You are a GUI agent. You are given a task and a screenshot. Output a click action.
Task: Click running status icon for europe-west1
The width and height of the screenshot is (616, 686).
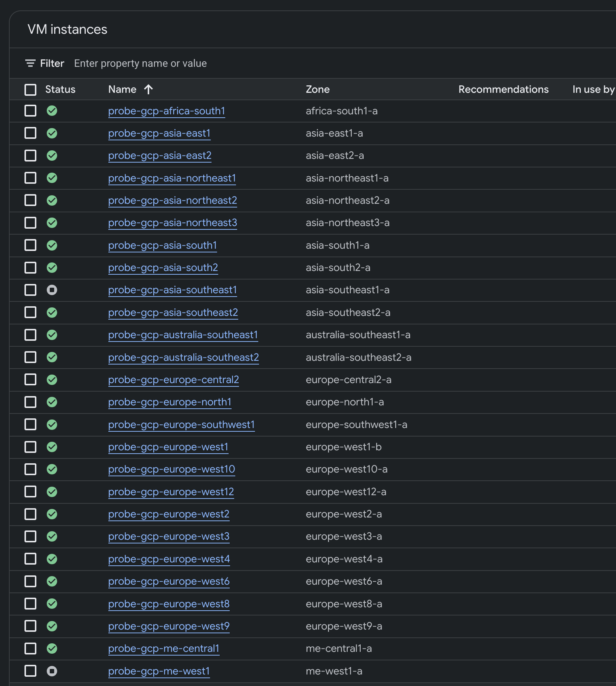(x=52, y=447)
